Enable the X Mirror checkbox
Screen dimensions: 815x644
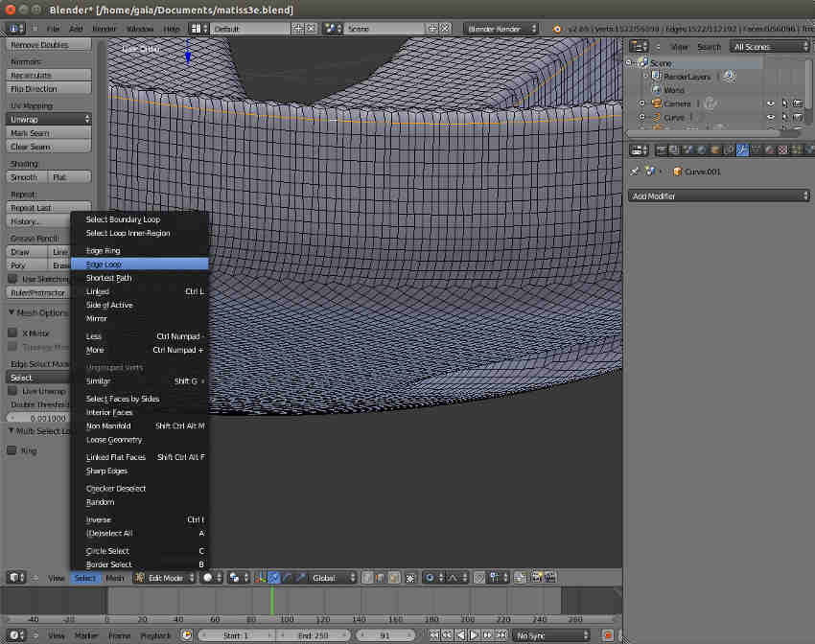[x=13, y=333]
